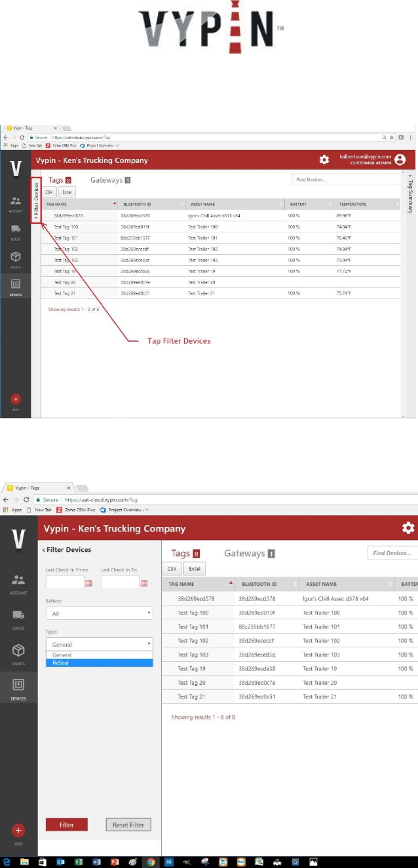Switch to Gateways tab in the Tag Summary view
Image resolution: width=418 pixels, height=868 pixels.
(111, 179)
